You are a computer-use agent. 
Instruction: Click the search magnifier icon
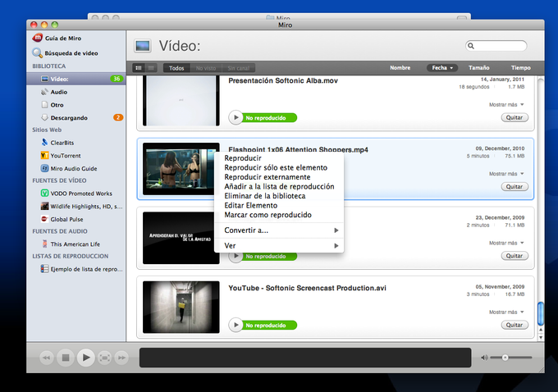471,46
